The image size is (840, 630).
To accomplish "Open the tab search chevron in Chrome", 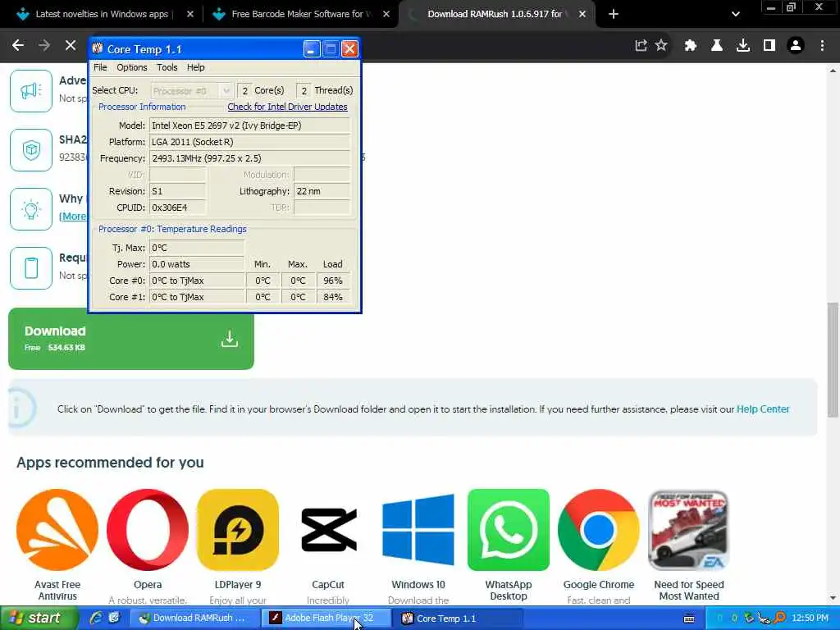I will pyautogui.click(x=736, y=15).
